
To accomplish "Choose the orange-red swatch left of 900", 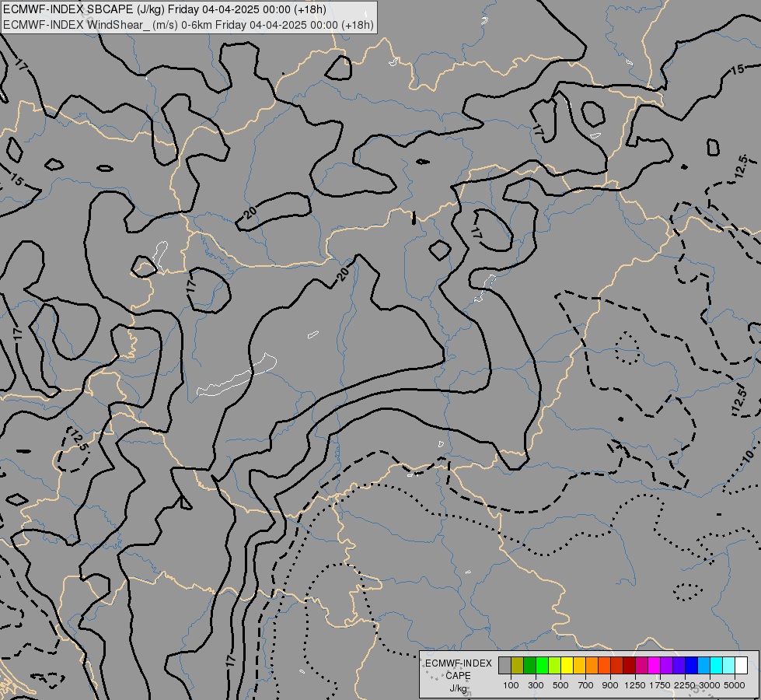I will (x=604, y=665).
